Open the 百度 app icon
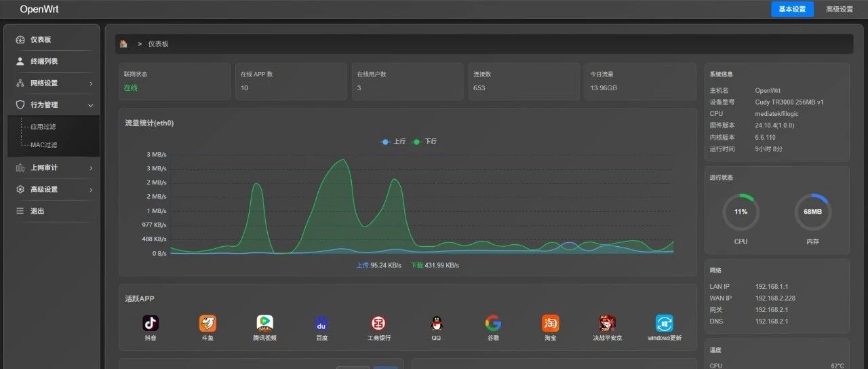 321,323
